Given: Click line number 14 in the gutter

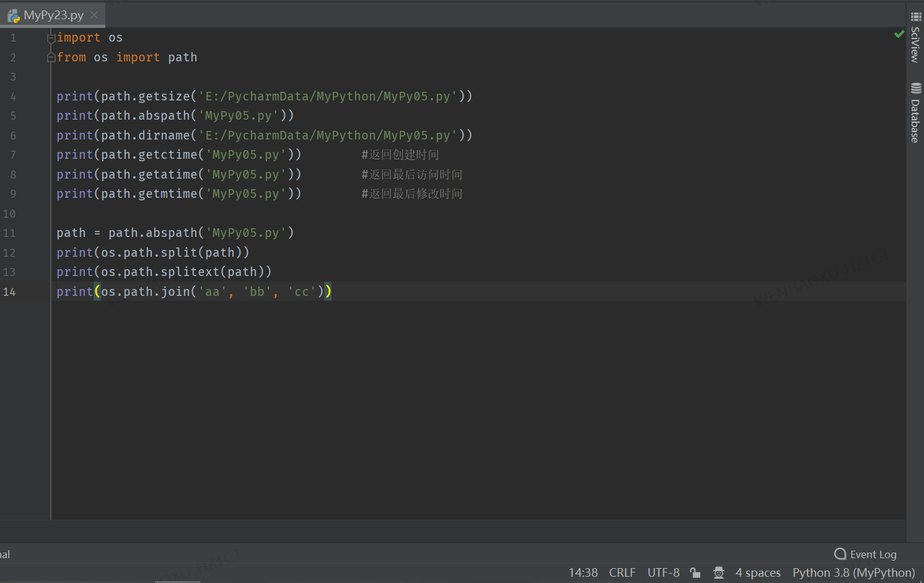Looking at the screenshot, I should pyautogui.click(x=9, y=291).
